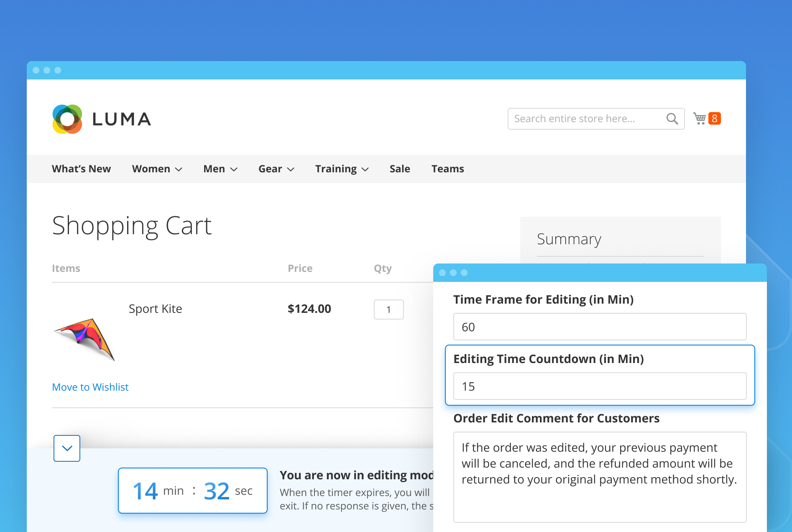792x532 pixels.
Task: Click the Sport Kite quantity field
Action: pyautogui.click(x=388, y=309)
